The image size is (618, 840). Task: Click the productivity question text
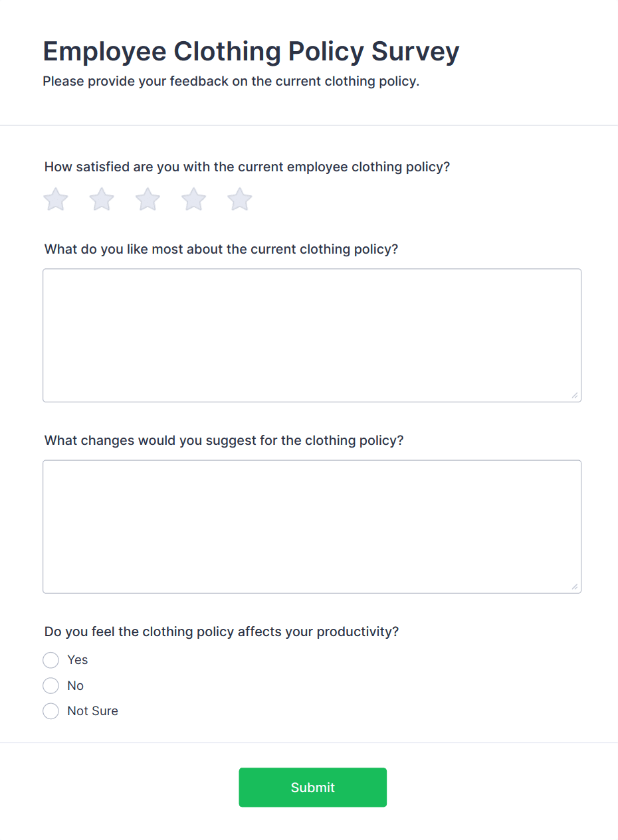(221, 631)
